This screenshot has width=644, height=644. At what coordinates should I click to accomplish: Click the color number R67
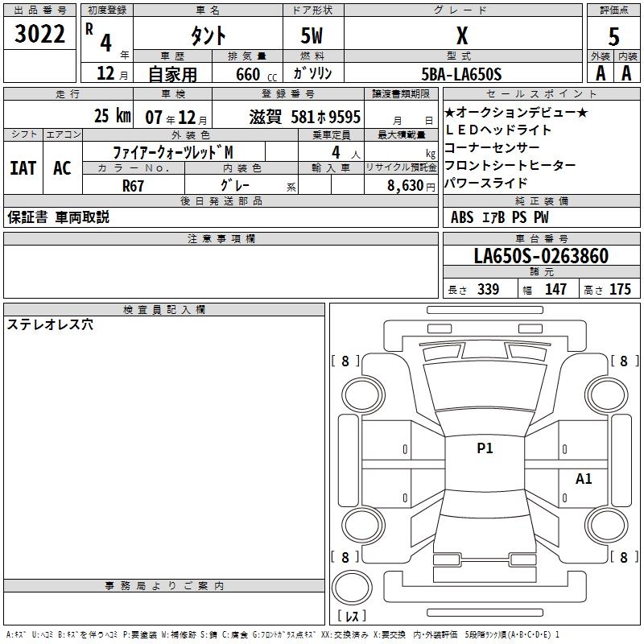coord(132,185)
